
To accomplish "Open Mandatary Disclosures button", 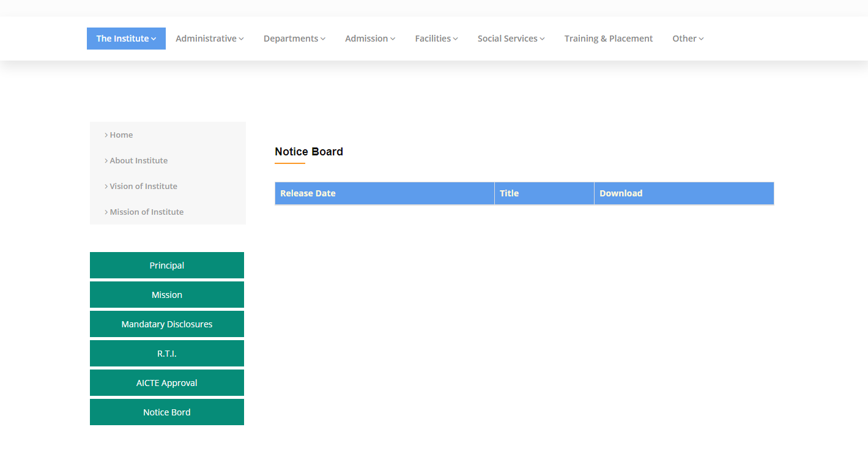I will pyautogui.click(x=167, y=324).
